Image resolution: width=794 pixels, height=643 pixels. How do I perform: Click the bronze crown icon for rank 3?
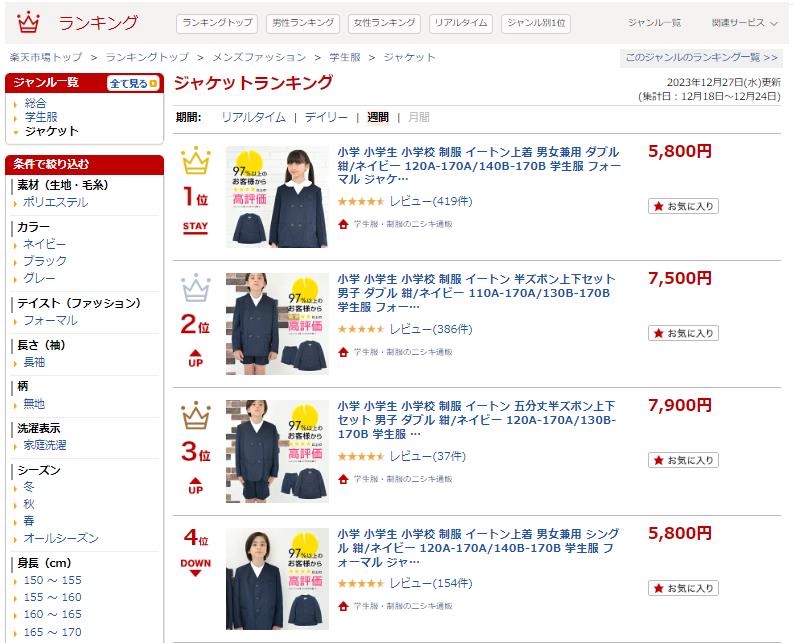point(195,415)
